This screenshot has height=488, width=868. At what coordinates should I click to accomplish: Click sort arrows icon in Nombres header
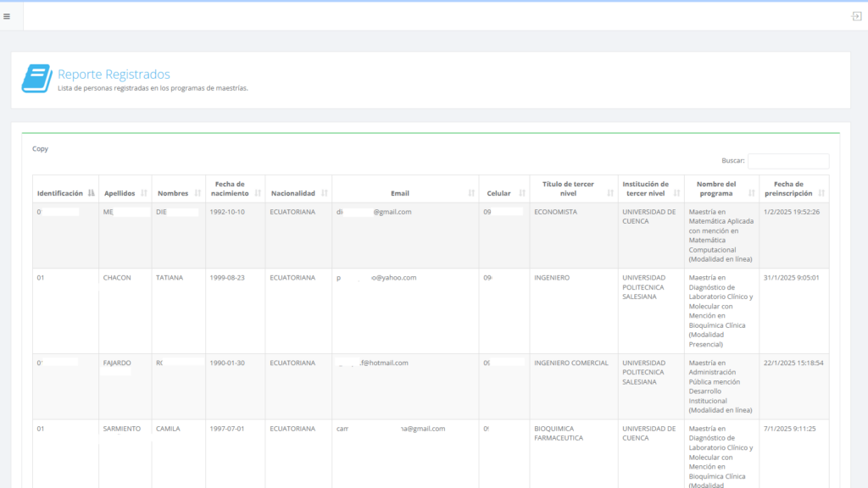tap(198, 193)
